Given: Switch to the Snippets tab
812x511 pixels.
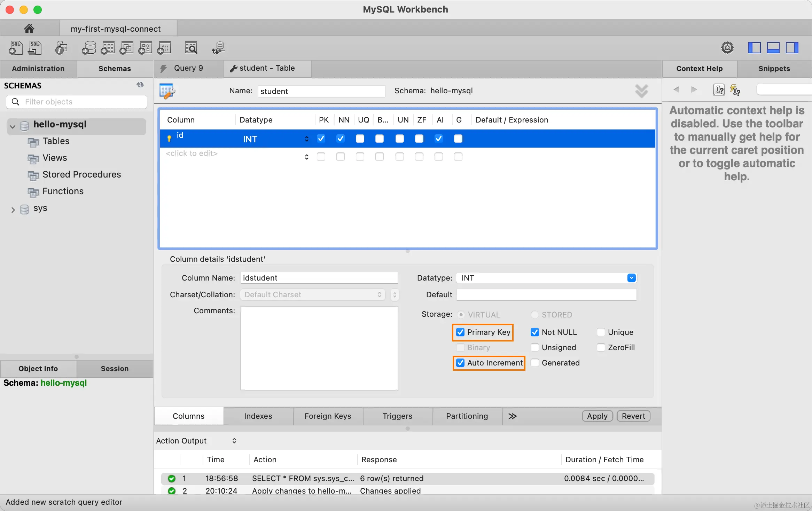Looking at the screenshot, I should (774, 69).
